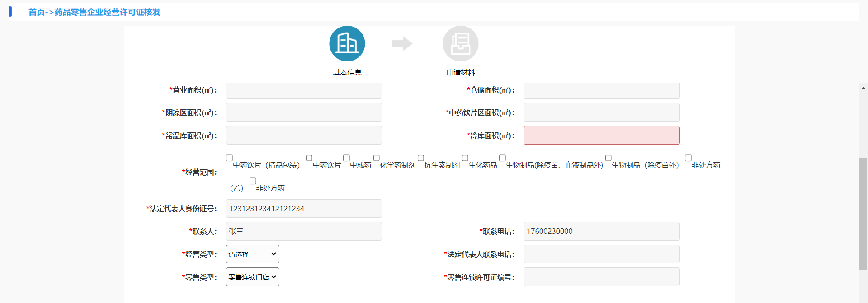Click the 营业面积 input field

click(x=304, y=90)
